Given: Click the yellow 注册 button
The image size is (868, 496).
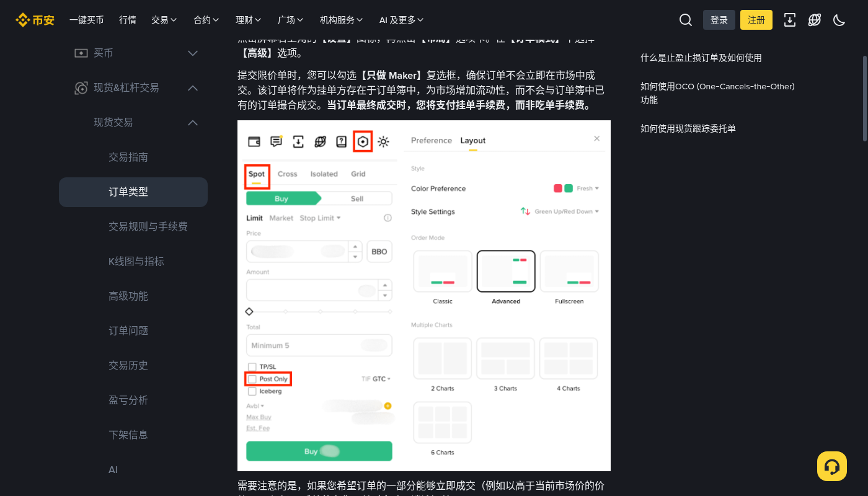Looking at the screenshot, I should (x=756, y=20).
